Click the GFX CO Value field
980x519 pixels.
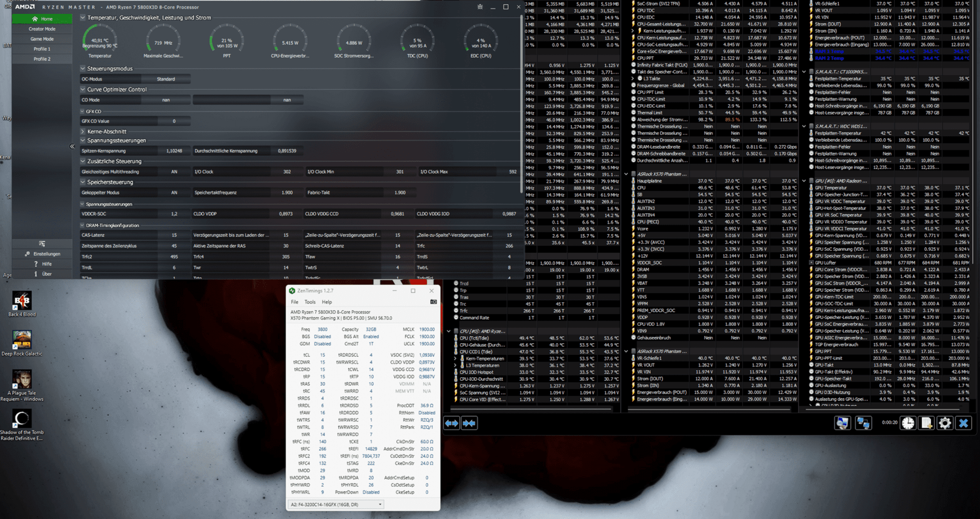(x=174, y=121)
